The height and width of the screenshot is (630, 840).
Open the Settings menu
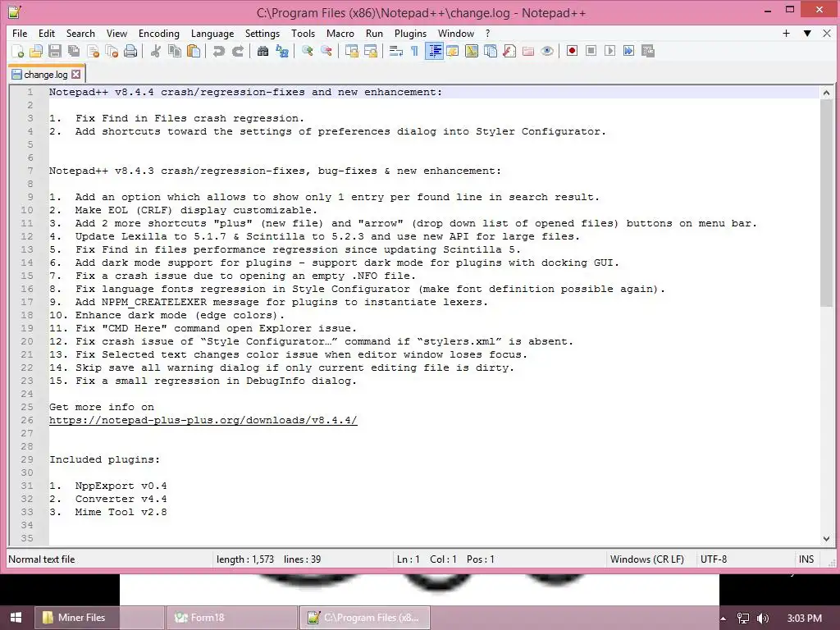click(262, 33)
